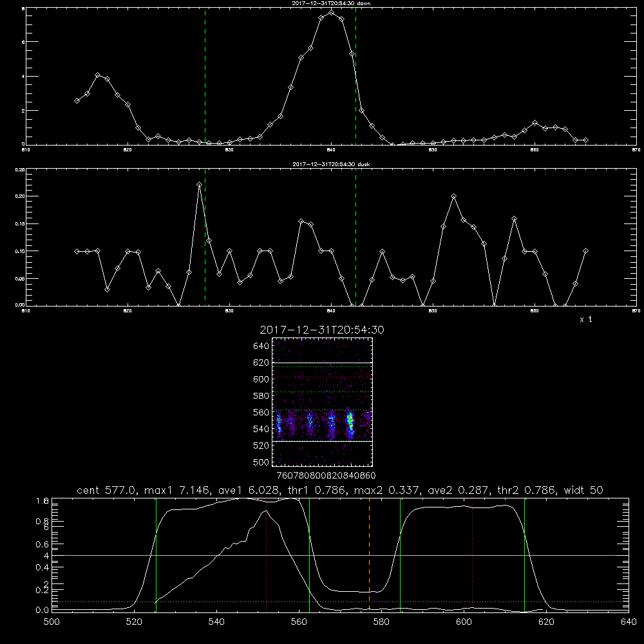644x644 pixels.
Task: Click left green dashed line in dusk plot
Action: (205, 237)
